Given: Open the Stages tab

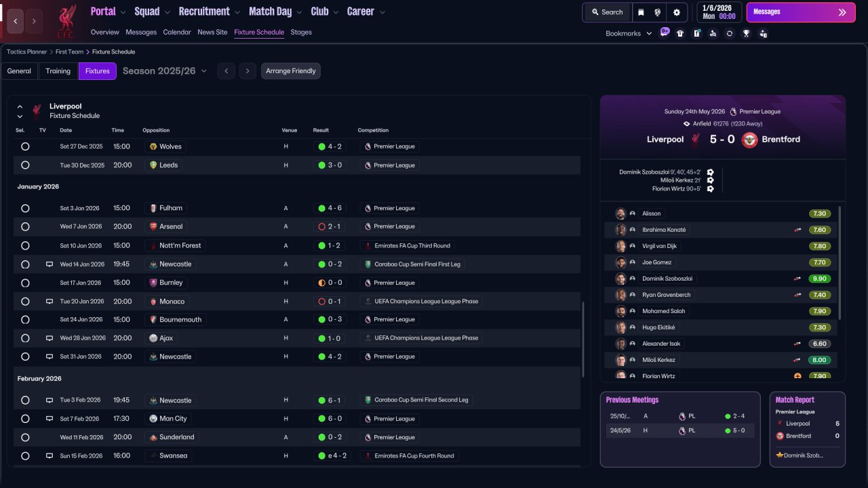Looking at the screenshot, I should [301, 32].
